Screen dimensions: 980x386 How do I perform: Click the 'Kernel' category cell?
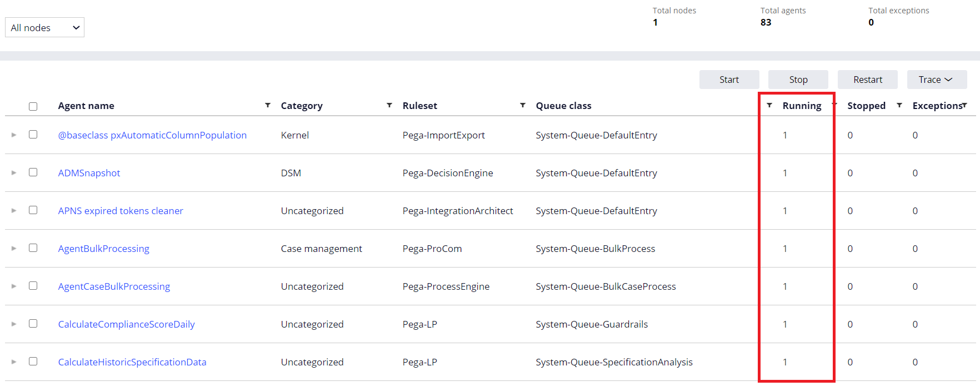[295, 135]
